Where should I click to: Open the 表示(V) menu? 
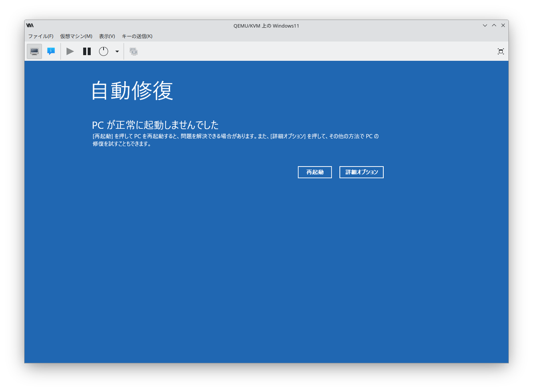pos(107,36)
